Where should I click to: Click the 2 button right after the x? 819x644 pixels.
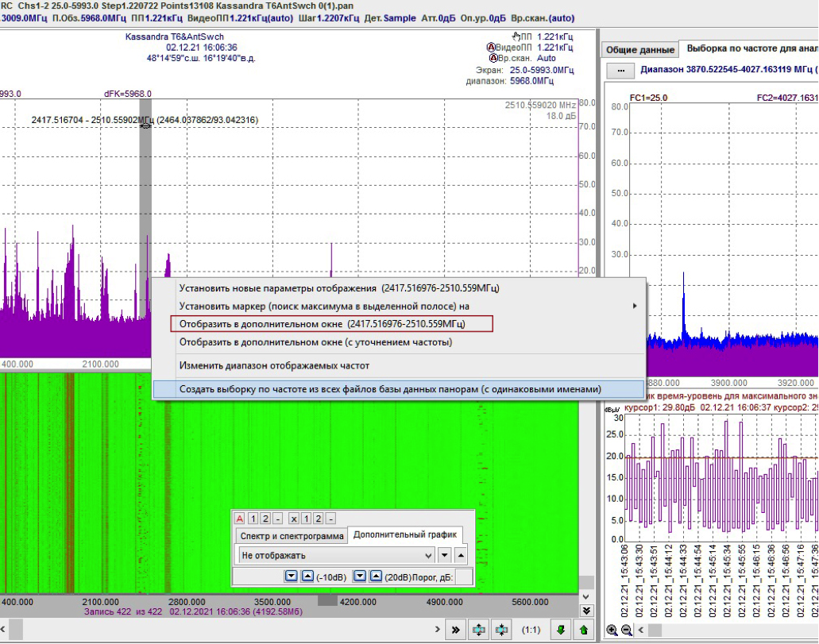[318, 519]
